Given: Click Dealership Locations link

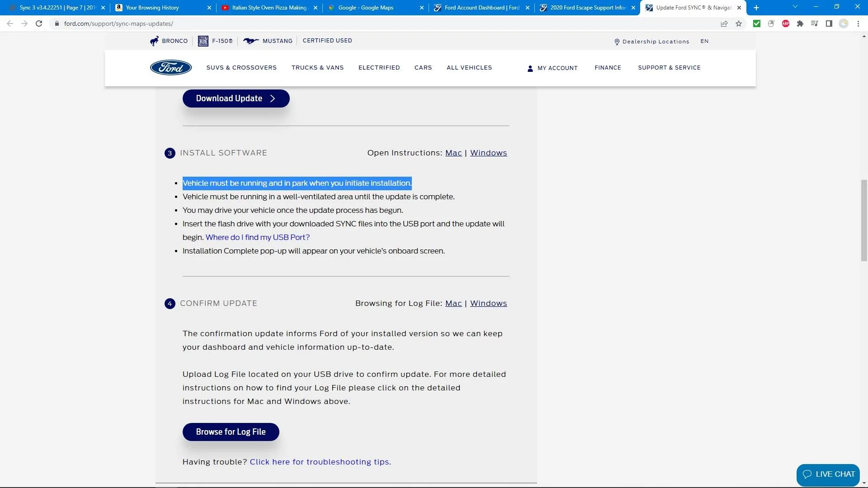Looking at the screenshot, I should (656, 42).
